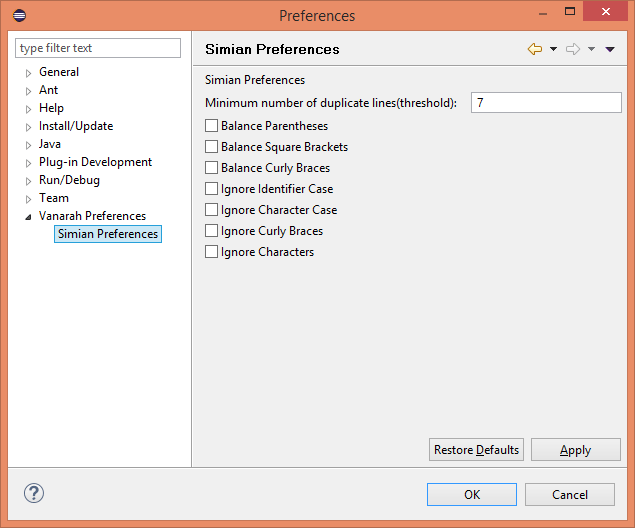Click the back navigation arrow icon
Viewport: 635px width, 528px height.
pos(535,49)
